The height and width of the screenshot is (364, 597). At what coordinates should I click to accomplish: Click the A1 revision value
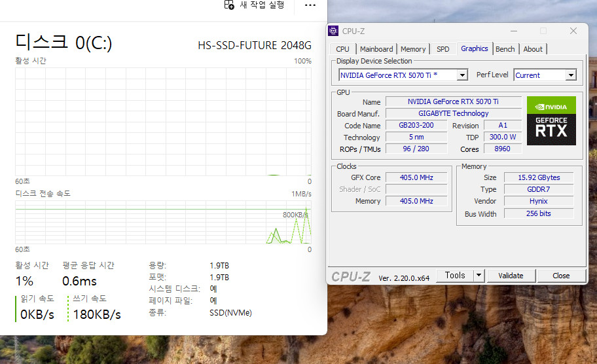click(503, 125)
